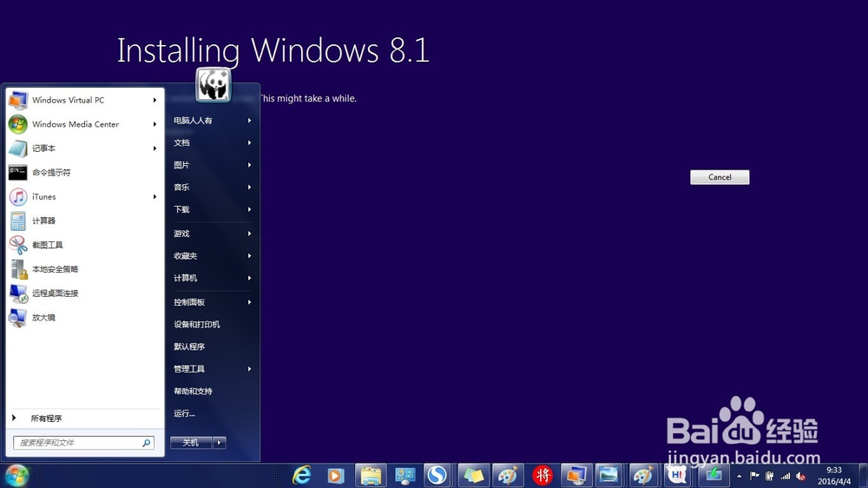Open control panel monitor icon on taskbar
Image resolution: width=868 pixels, height=488 pixels.
point(404,475)
